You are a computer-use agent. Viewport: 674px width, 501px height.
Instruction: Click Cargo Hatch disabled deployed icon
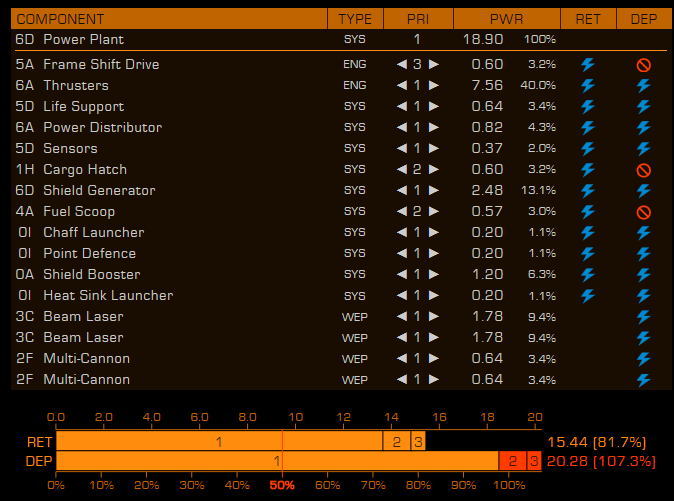tap(643, 170)
